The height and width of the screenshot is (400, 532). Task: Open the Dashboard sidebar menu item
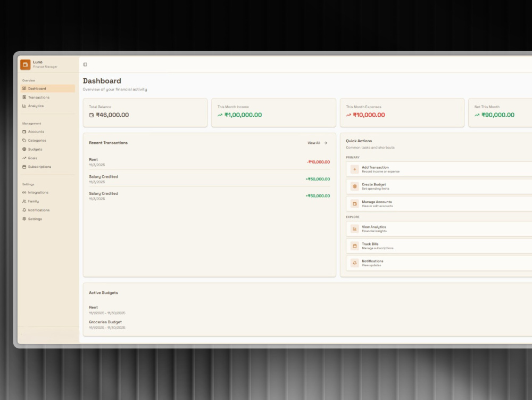coord(48,88)
